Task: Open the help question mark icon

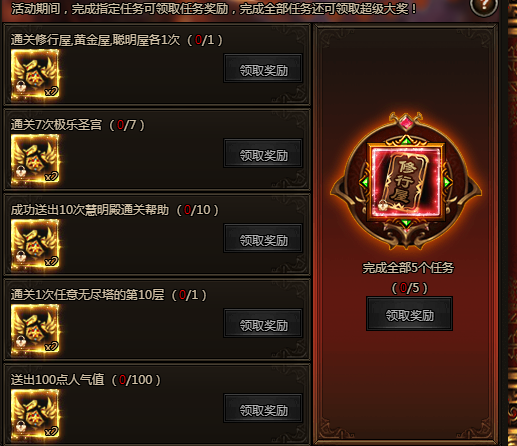Action: coord(484,5)
